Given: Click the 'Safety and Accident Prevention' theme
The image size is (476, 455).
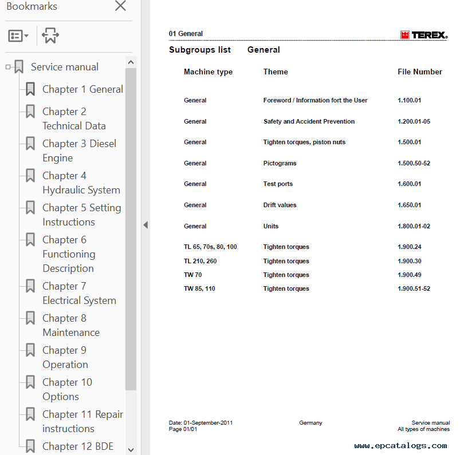Looking at the screenshot, I should coord(309,122).
